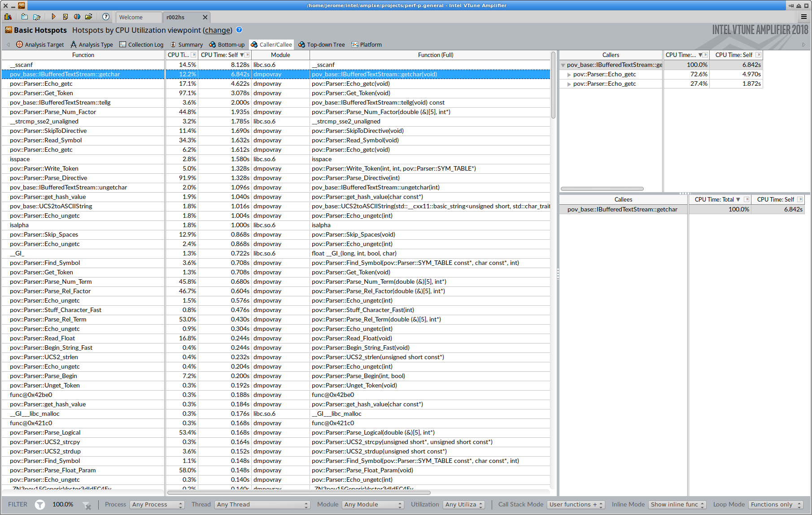Image resolution: width=812 pixels, height=515 pixels.
Task: Open the toolbar Help question mark
Action: 106,17
